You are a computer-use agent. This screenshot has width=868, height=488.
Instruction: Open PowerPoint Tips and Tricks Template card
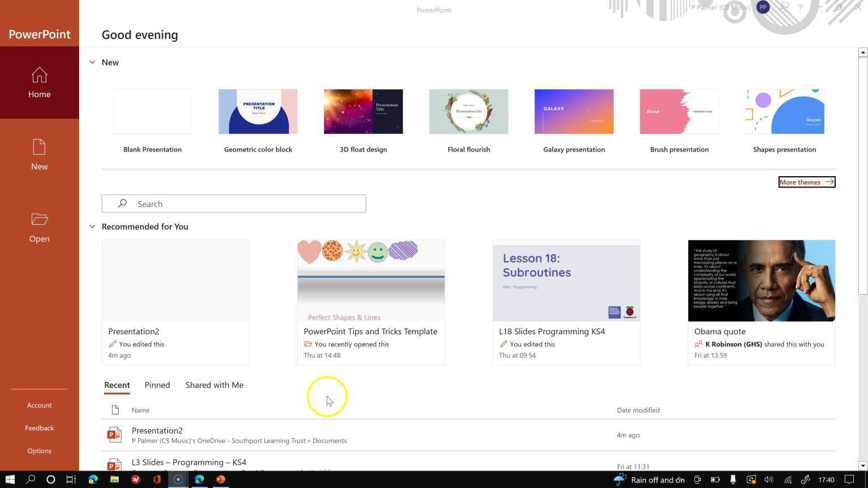371,302
